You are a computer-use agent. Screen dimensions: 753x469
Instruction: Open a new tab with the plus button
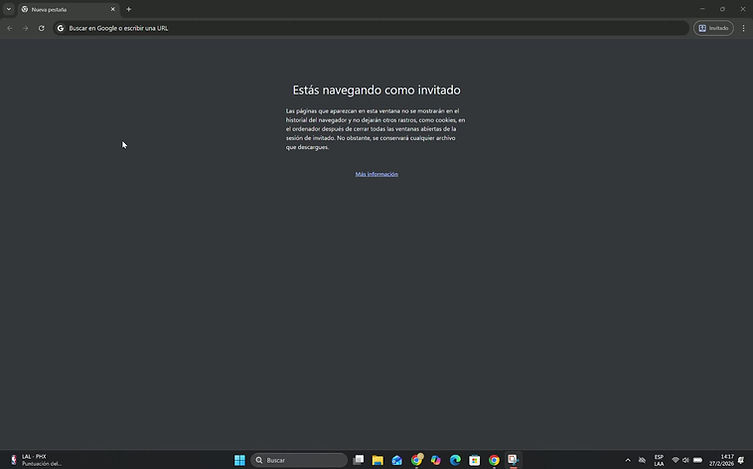(129, 9)
